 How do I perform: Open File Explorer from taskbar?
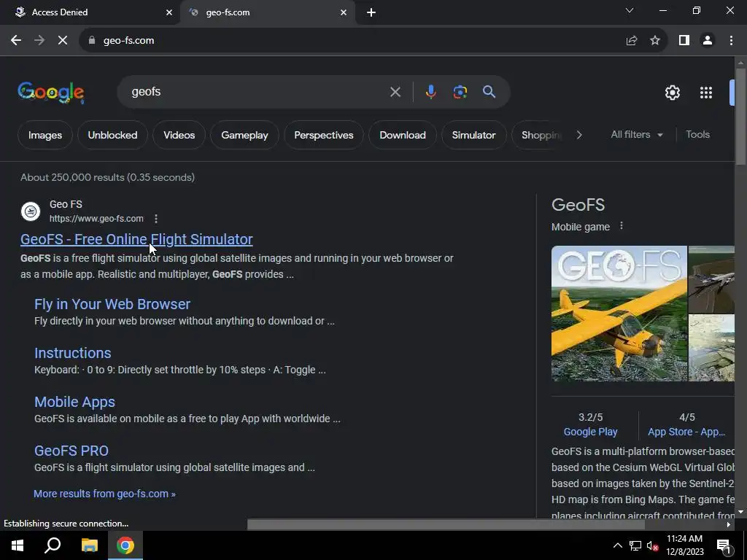coord(89,545)
